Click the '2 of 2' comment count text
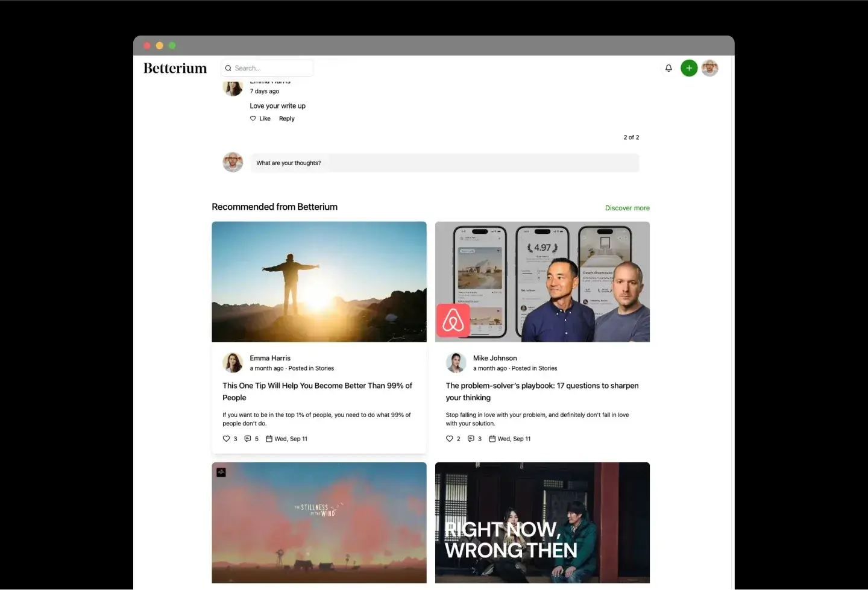Screen dimensions: 868x590 pyautogui.click(x=631, y=137)
